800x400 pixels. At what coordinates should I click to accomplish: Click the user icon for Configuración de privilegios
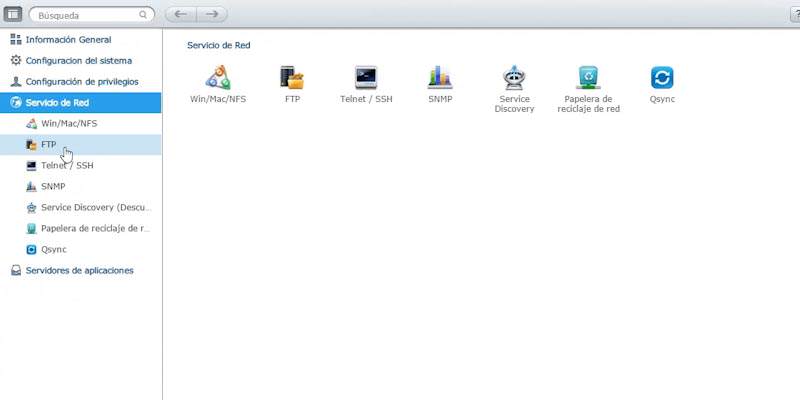click(16, 82)
